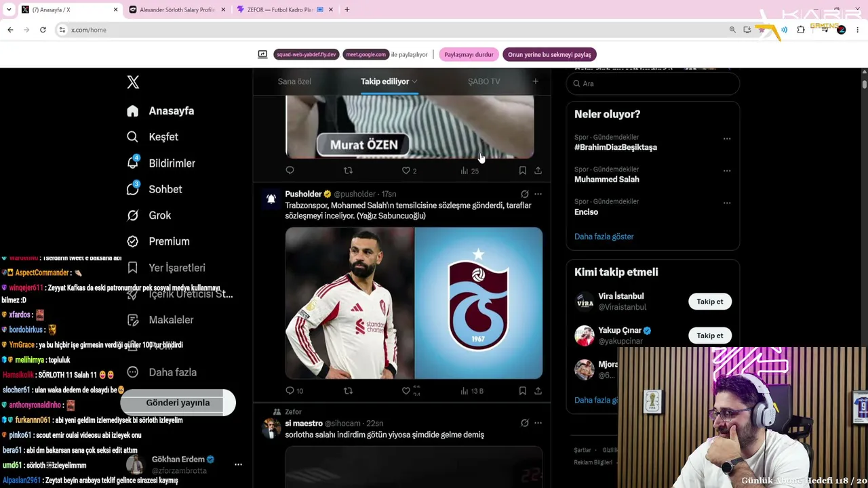Click the x.com/home address bar

(x=393, y=30)
